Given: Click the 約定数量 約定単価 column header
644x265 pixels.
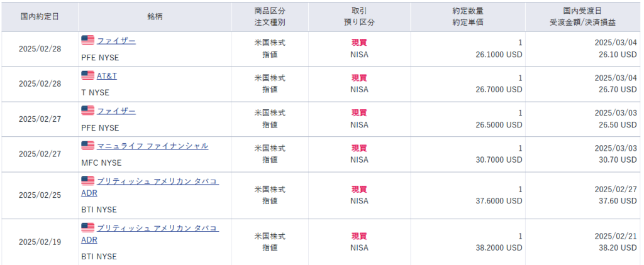Looking at the screenshot, I should (x=468, y=16).
